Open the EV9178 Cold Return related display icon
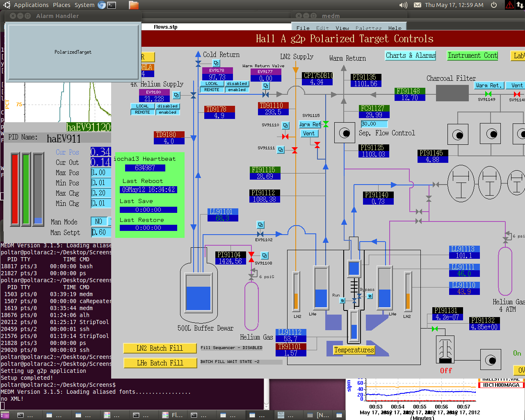The height and width of the screenshot is (420, 525). click(x=216, y=63)
